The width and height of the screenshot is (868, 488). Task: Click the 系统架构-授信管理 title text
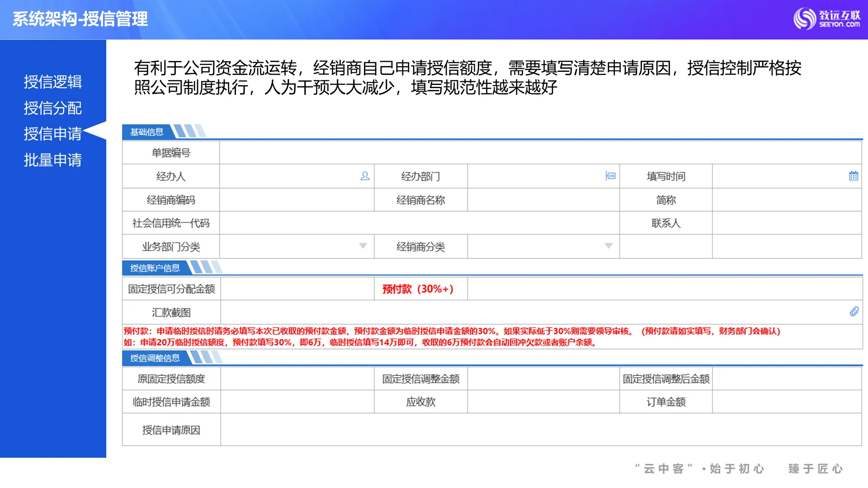pyautogui.click(x=80, y=19)
